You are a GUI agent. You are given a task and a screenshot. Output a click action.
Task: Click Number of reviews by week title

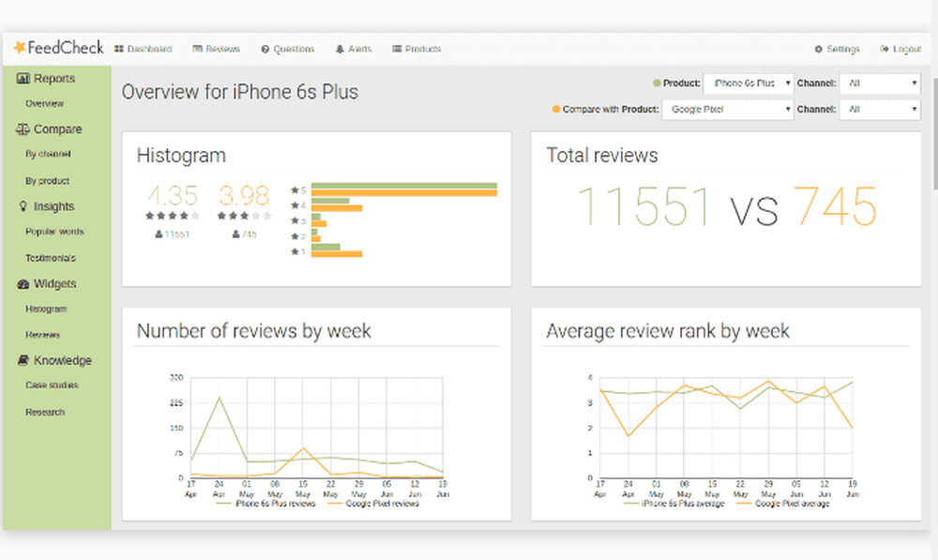[253, 331]
